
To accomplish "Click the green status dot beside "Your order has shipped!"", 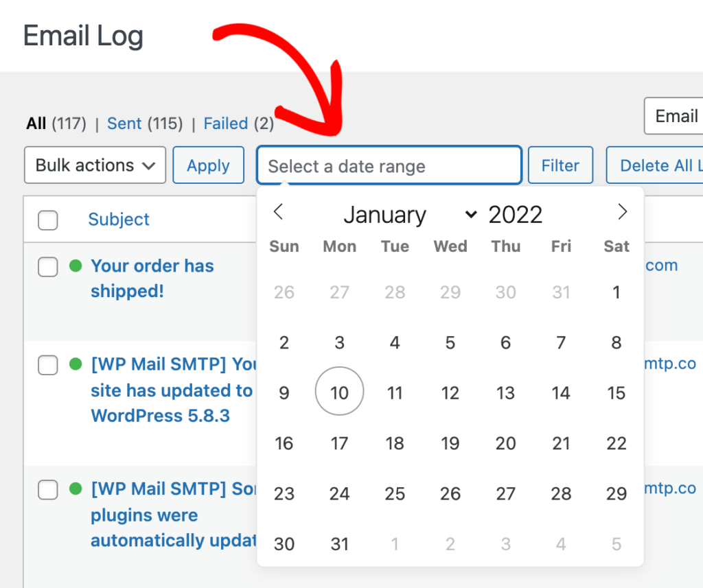I will point(76,266).
